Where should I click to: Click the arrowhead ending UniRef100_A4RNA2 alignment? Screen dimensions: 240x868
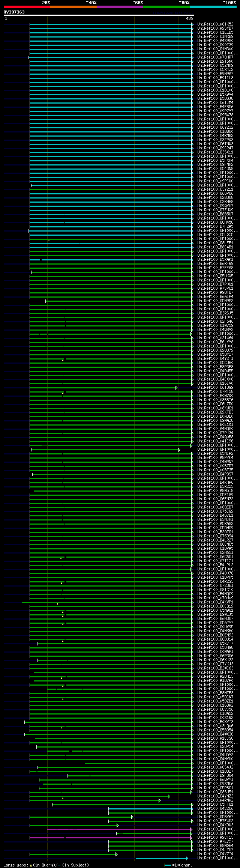pyautogui.click(x=160, y=800)
